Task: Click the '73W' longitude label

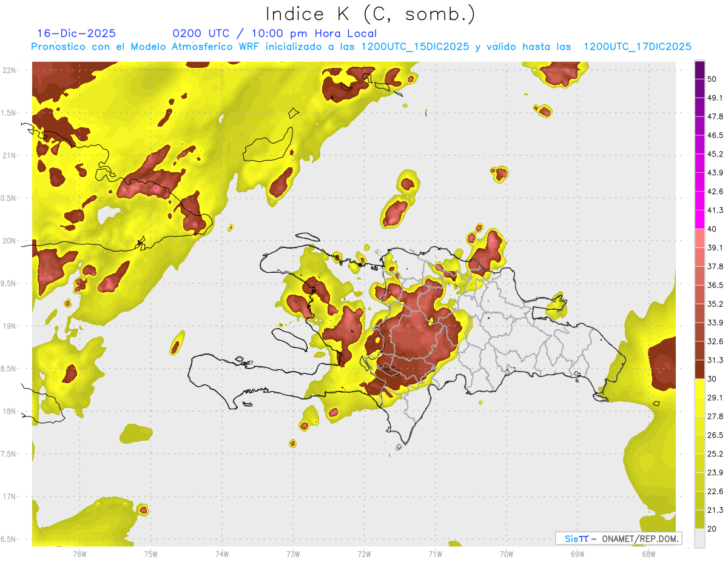Action: pyautogui.click(x=293, y=554)
